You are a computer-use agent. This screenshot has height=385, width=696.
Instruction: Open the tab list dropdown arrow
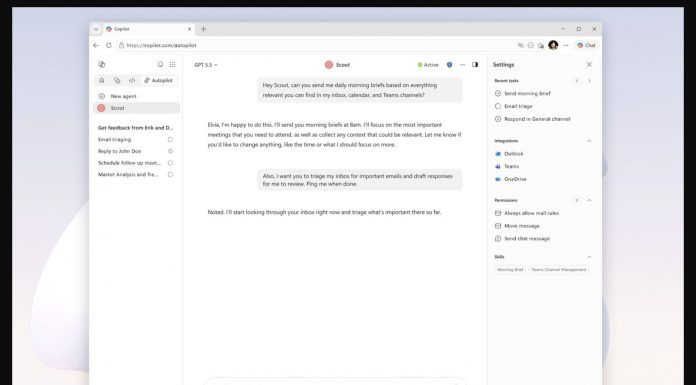[x=96, y=29]
